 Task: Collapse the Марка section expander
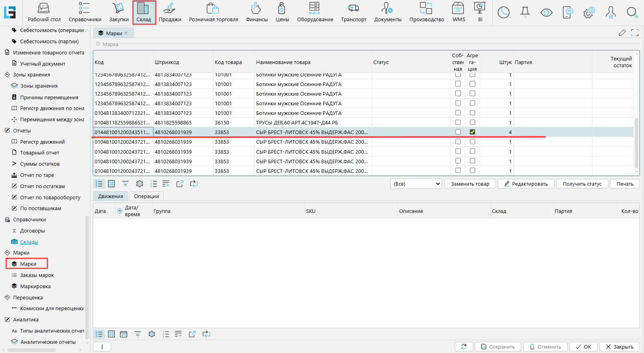(98, 44)
